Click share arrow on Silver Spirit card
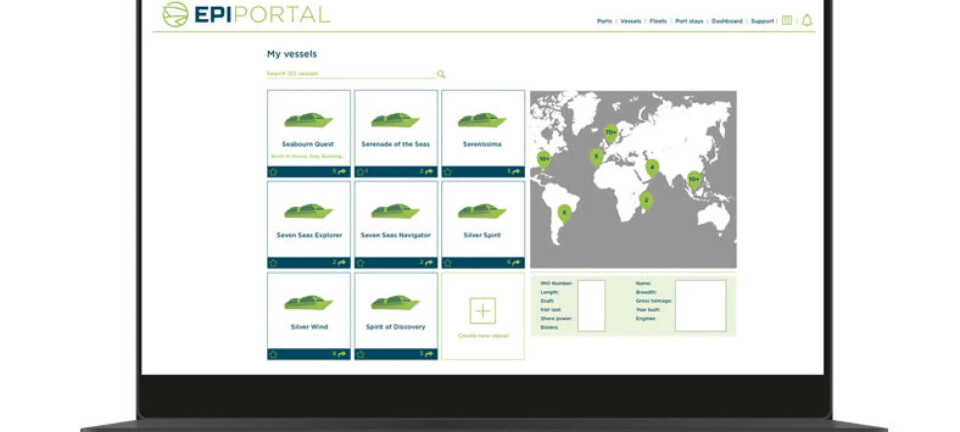Viewport: 960px width, 432px height. click(x=516, y=263)
